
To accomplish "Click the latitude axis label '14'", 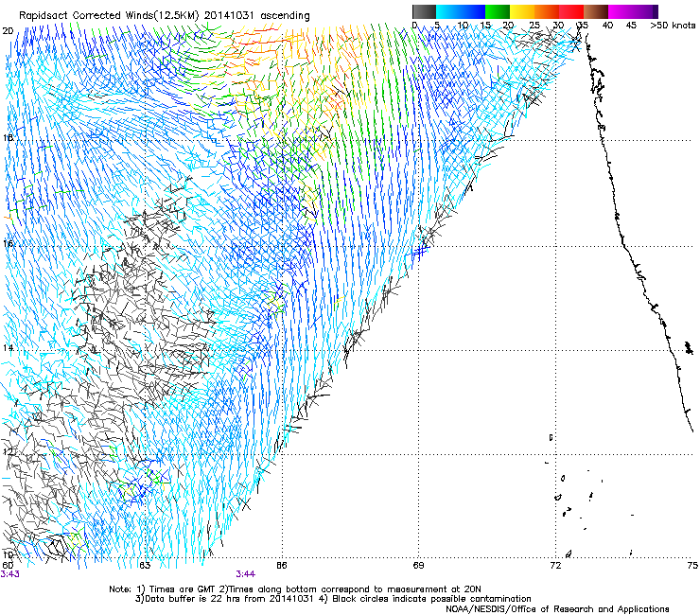I will click(x=8, y=348).
